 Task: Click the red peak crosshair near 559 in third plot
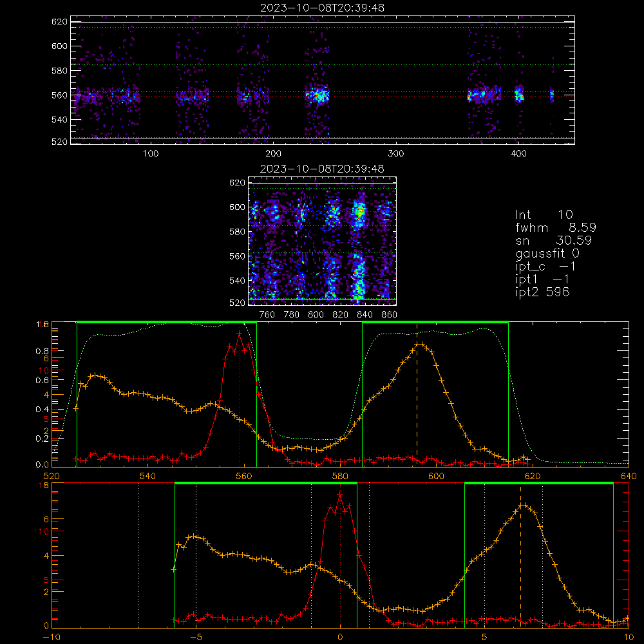(x=240, y=334)
